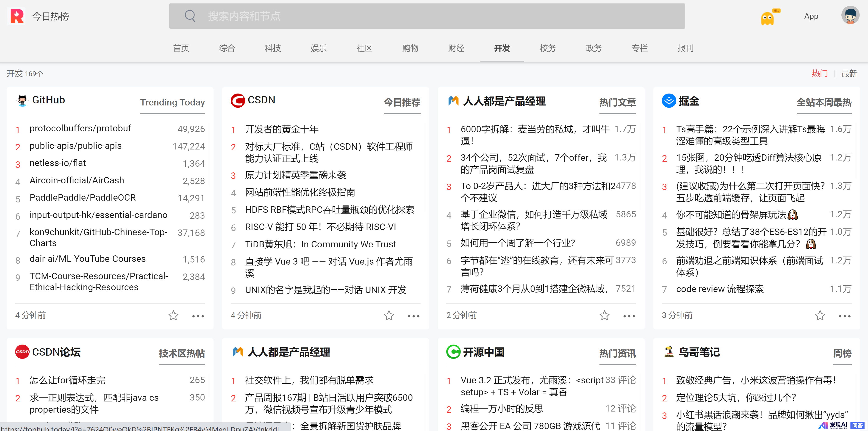Open 怎么让for循环走完 post
This screenshot has width=868, height=431.
67,380
